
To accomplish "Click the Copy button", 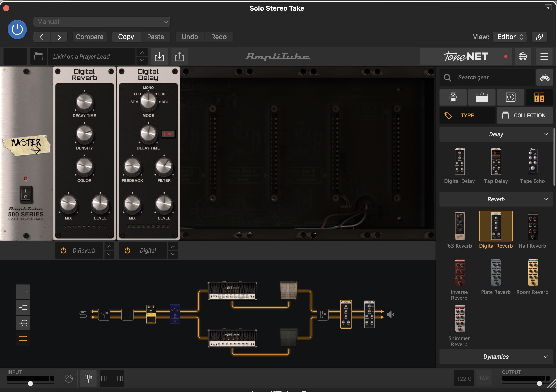I will (x=126, y=37).
